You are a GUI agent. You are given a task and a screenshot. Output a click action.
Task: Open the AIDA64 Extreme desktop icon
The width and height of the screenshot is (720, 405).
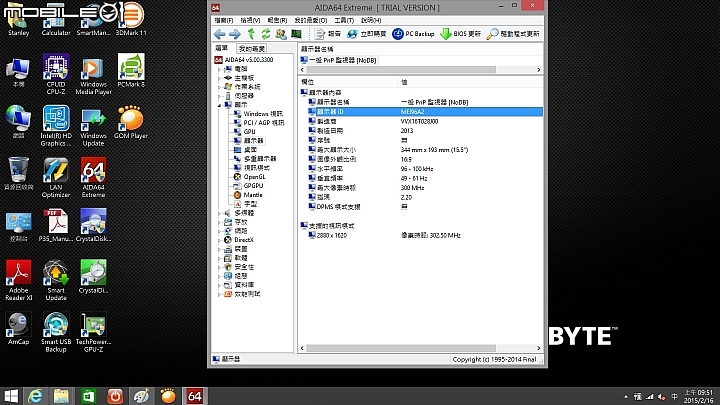[93, 177]
